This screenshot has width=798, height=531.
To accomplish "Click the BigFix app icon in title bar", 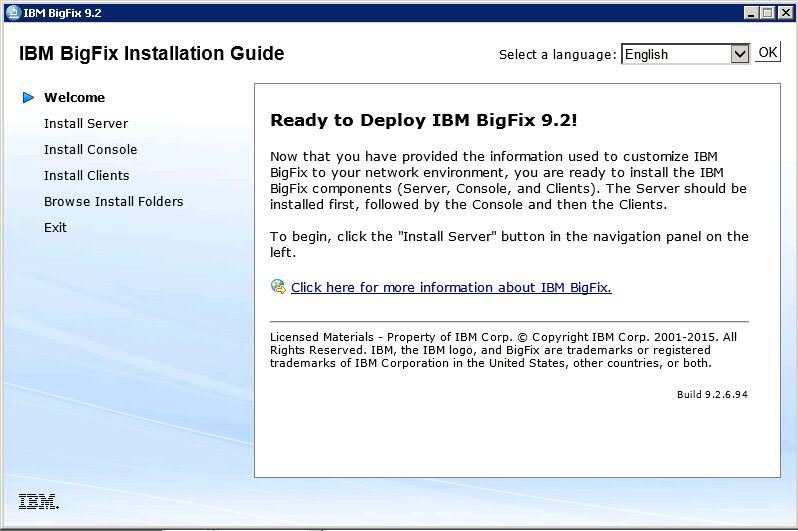I will click(13, 12).
